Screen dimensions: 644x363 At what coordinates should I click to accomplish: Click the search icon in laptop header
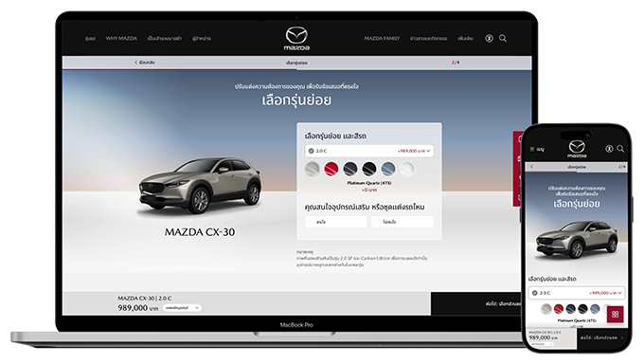click(x=503, y=38)
